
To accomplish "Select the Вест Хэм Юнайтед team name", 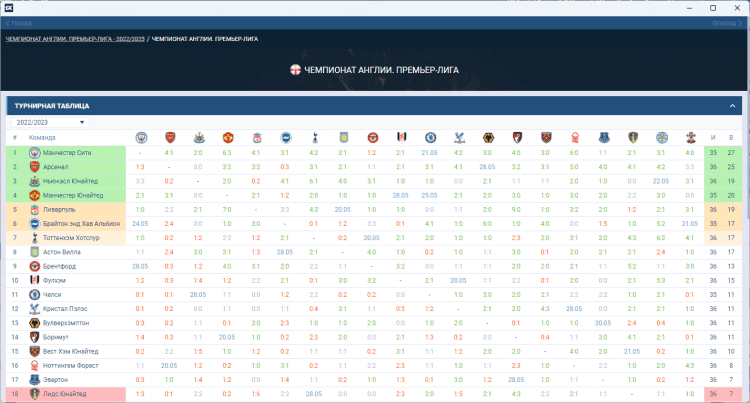I will (x=70, y=351).
